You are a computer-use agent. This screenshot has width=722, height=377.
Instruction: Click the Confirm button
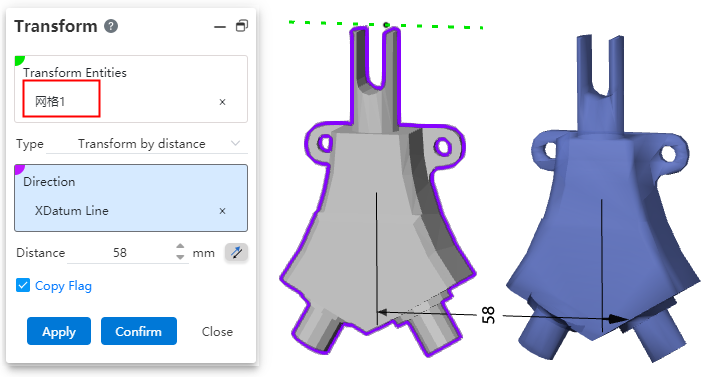[139, 331]
